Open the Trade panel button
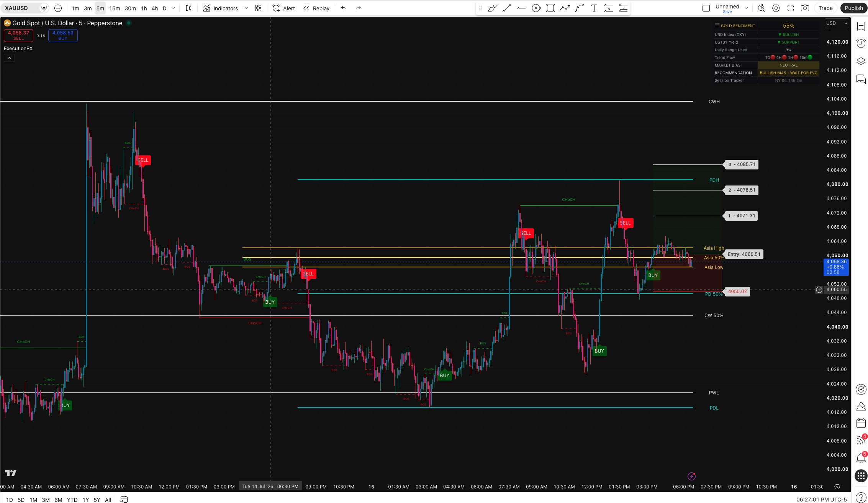The width and height of the screenshot is (868, 503). coord(825,8)
